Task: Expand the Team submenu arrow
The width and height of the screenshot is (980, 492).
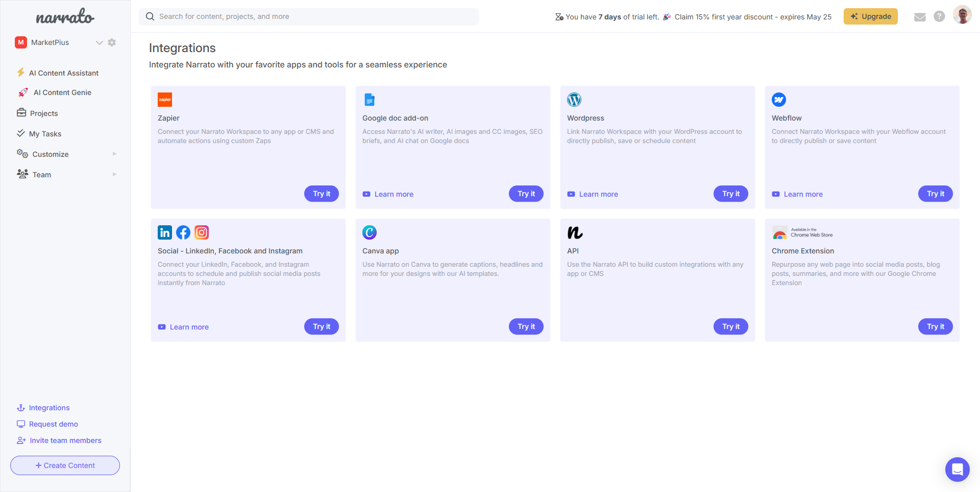Action: tap(114, 174)
